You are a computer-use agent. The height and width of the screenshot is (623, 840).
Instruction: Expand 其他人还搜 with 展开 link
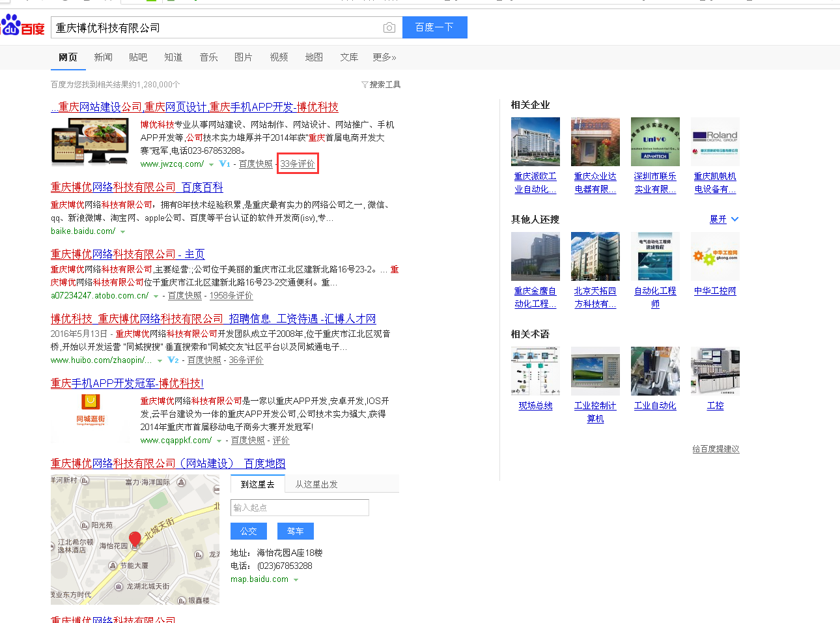pos(724,220)
